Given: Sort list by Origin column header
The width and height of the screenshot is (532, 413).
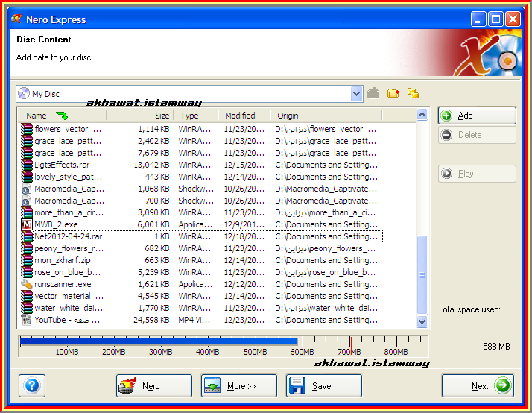Looking at the screenshot, I should click(326, 116).
